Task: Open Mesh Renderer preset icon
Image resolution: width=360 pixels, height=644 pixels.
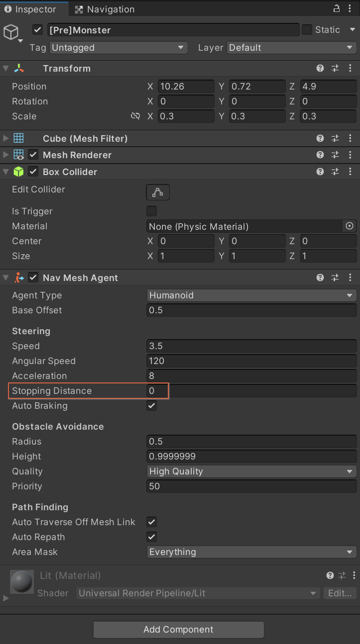Action: (335, 155)
